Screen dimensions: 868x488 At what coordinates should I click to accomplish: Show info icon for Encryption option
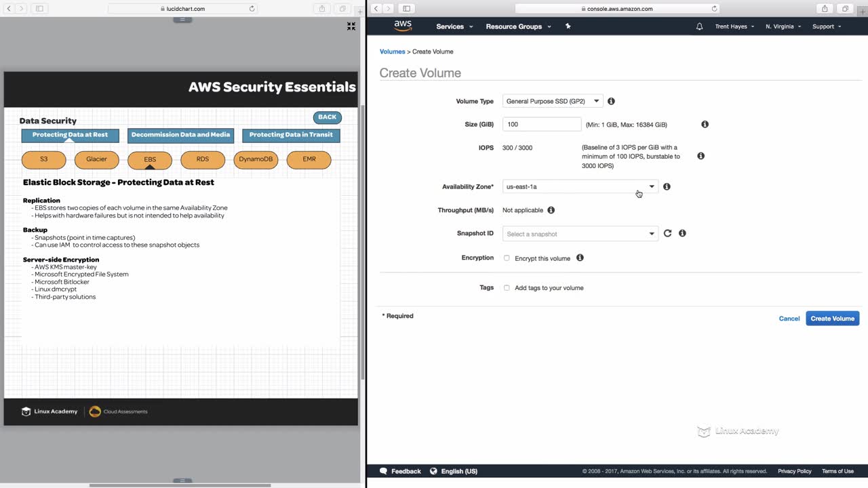(580, 258)
